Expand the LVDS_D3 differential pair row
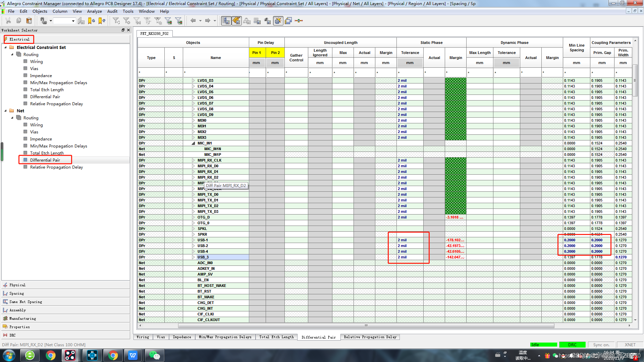The width and height of the screenshot is (644, 362). tap(193, 80)
